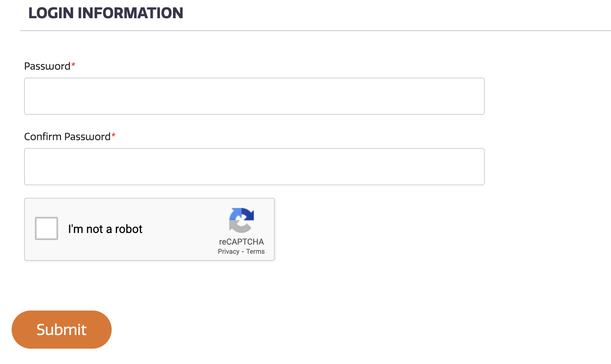611x364 pixels.
Task: Focus the Confirm Password input field
Action: tap(254, 167)
